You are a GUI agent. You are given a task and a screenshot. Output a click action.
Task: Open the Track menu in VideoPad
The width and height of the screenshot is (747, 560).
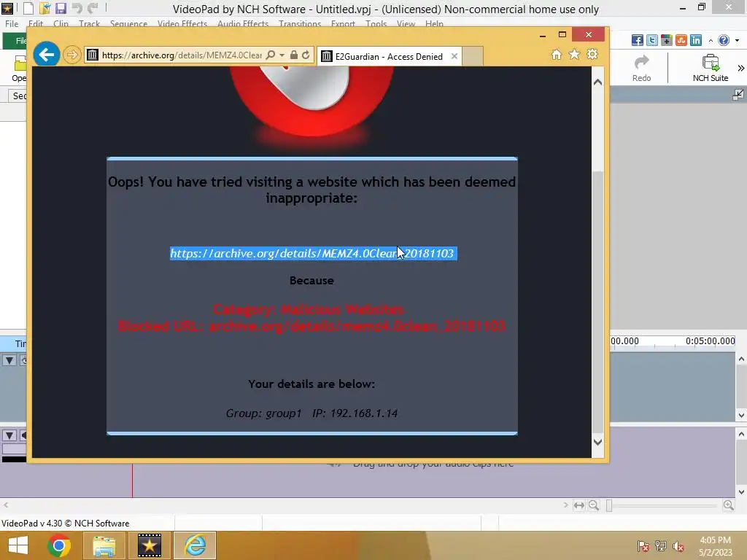[x=89, y=24]
